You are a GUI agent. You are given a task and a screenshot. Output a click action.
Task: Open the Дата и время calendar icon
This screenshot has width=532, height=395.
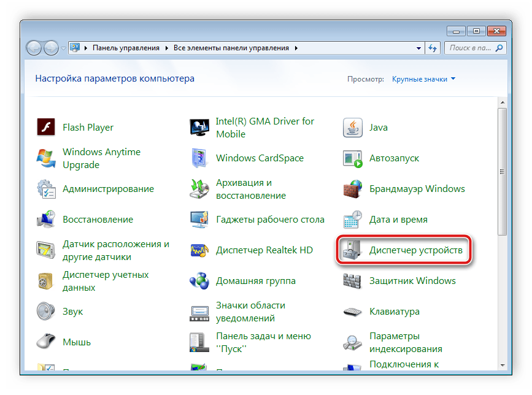point(353,220)
